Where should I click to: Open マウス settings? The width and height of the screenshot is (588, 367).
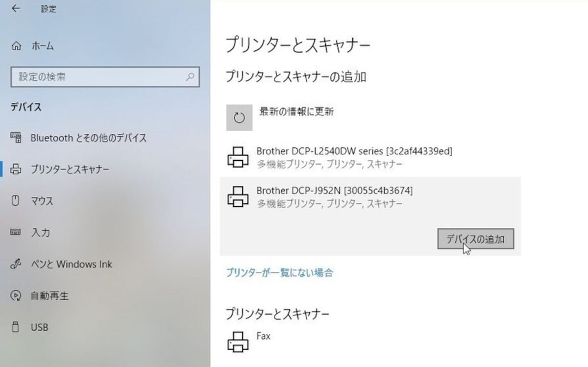tap(42, 201)
